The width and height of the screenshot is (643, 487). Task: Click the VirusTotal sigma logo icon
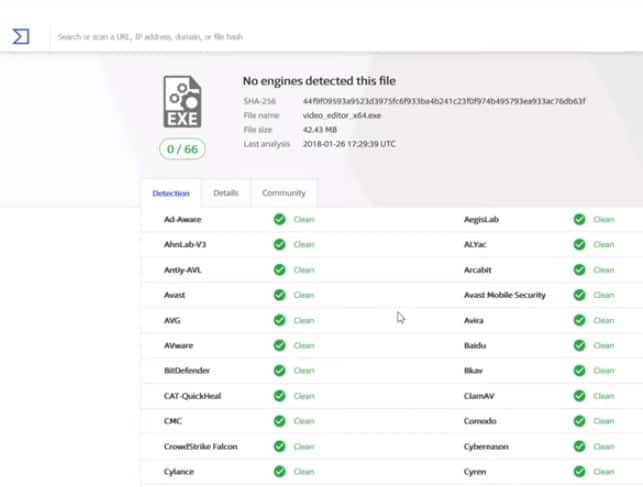[x=21, y=36]
